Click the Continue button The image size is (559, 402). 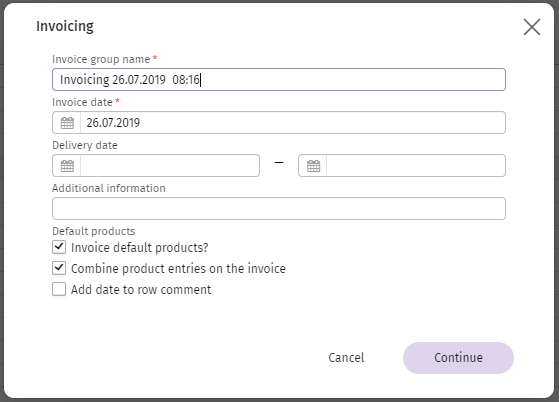pyautogui.click(x=458, y=358)
